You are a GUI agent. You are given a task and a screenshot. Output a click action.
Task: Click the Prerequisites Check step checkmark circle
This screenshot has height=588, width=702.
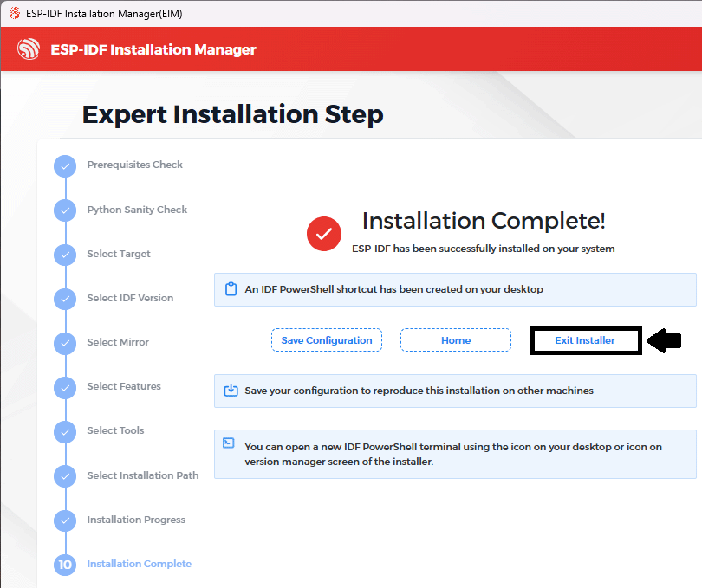pyautogui.click(x=65, y=166)
